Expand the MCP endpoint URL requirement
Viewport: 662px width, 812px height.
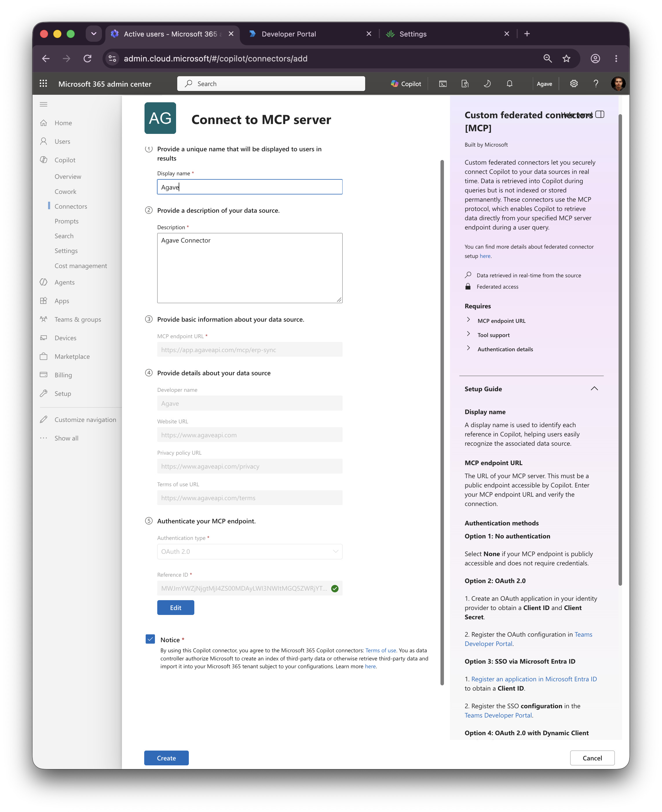(x=496, y=321)
